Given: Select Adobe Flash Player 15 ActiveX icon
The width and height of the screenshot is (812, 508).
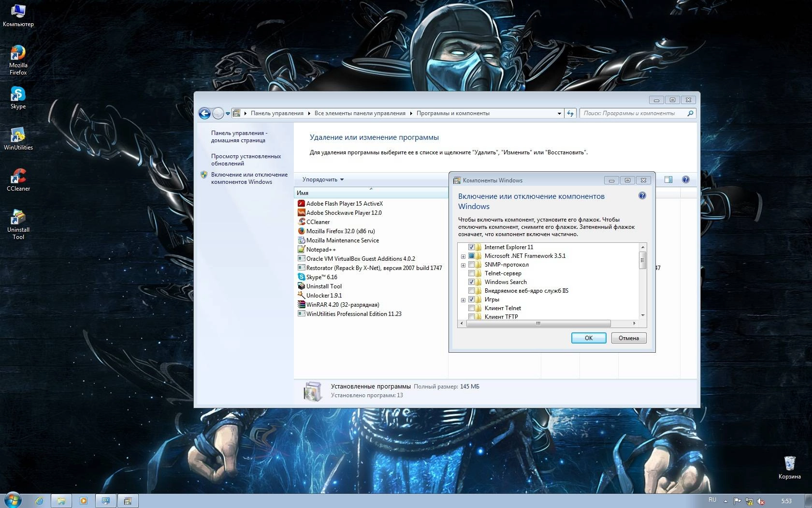Looking at the screenshot, I should 301,204.
